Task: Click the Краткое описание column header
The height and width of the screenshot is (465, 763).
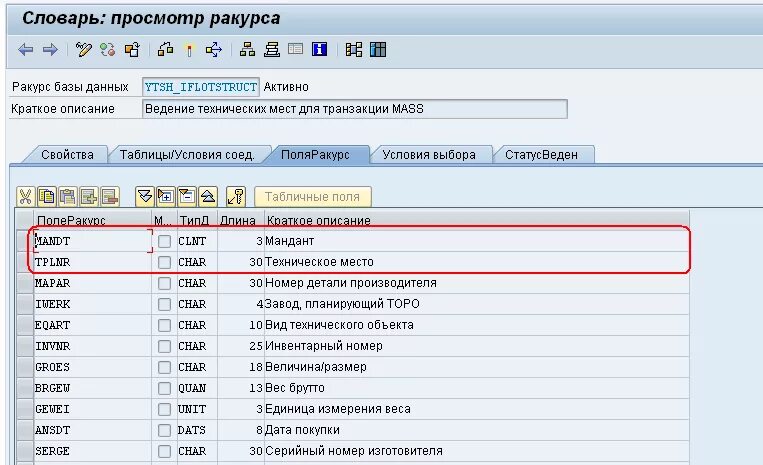Action: (x=477, y=220)
